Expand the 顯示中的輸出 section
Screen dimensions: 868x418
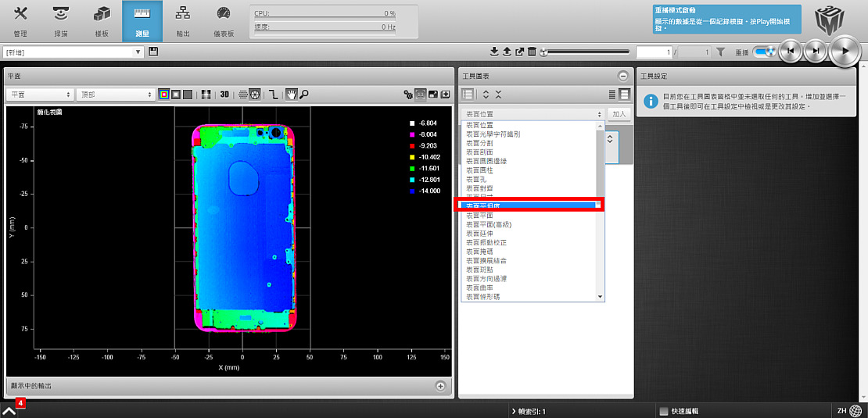[x=440, y=386]
